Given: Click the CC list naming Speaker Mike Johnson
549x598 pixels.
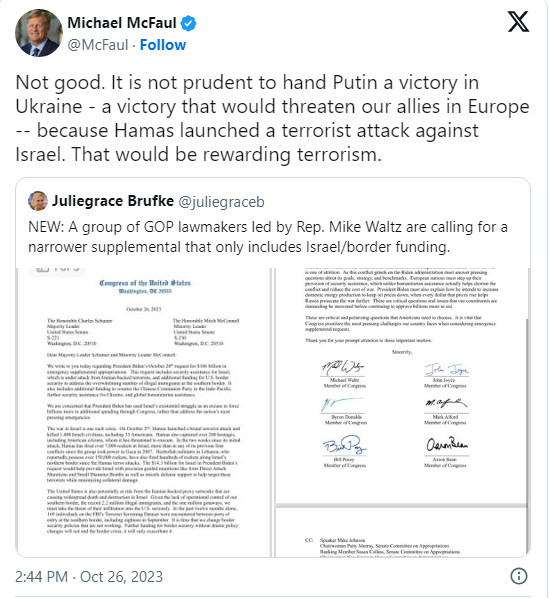Looking at the screenshot, I should click(383, 548).
